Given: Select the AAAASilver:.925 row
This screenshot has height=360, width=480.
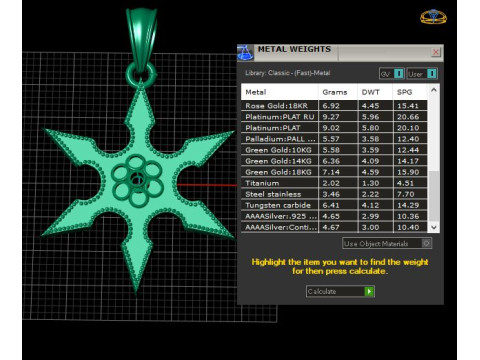Looking at the screenshot, I should pyautogui.click(x=334, y=216).
